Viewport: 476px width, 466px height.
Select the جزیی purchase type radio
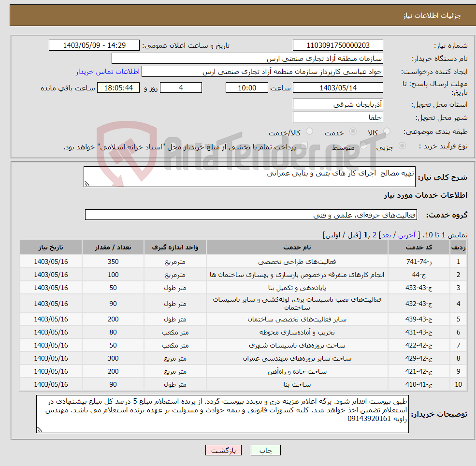point(402,146)
